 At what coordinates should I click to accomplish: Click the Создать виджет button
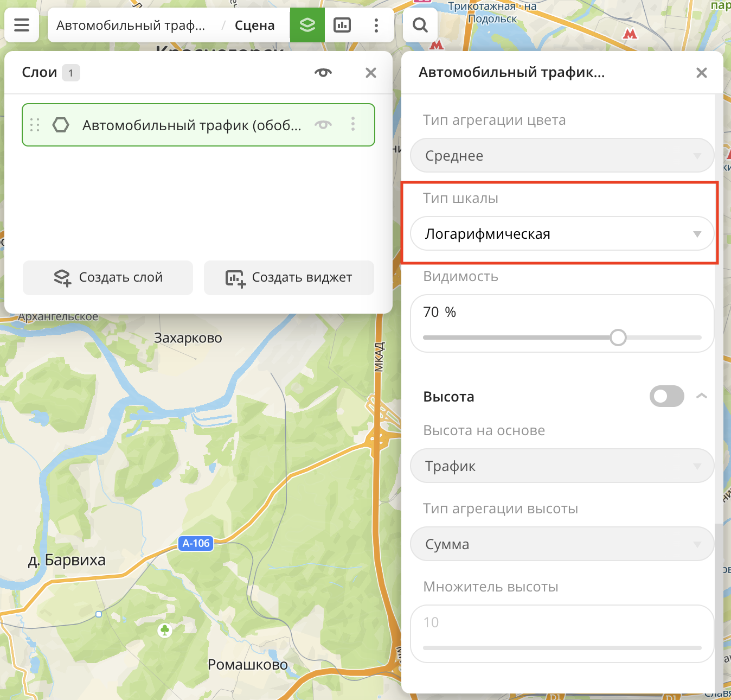[289, 278]
